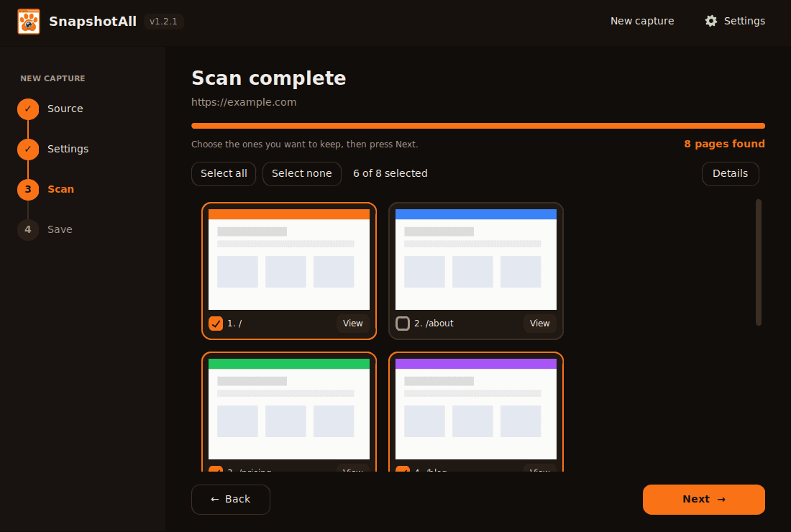Click the Source step checkmark circle
The width and height of the screenshot is (791, 532).
point(28,109)
